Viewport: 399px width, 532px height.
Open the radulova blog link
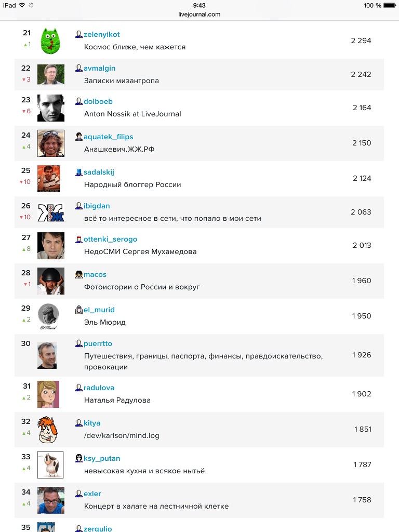pos(99,388)
